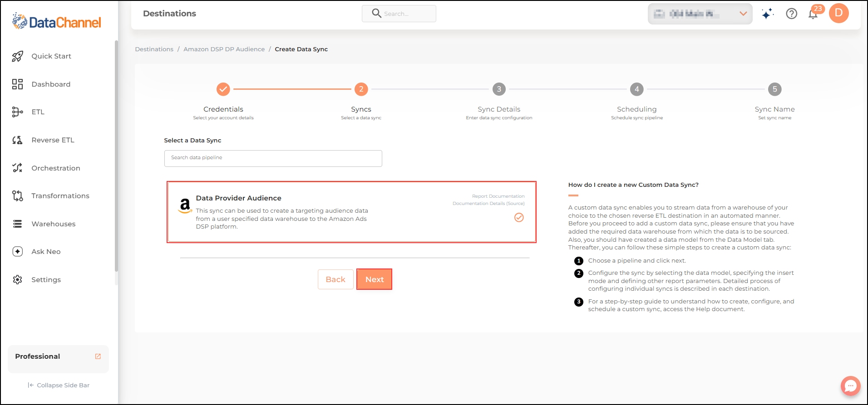The width and height of the screenshot is (868, 405).
Task: Open Settings label in sidebar
Action: 46,280
